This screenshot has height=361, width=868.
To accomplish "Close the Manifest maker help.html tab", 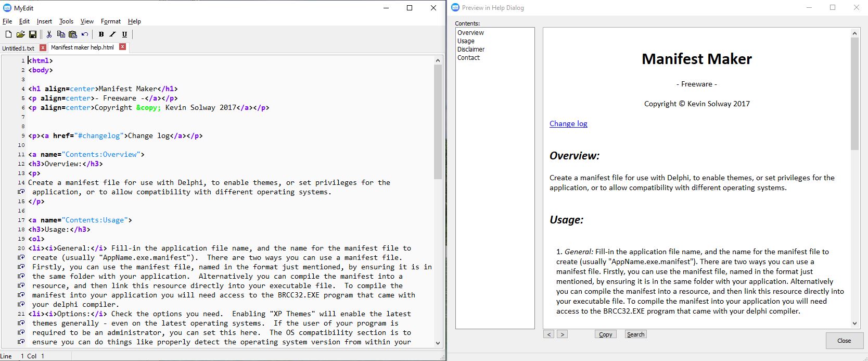I will click(123, 47).
